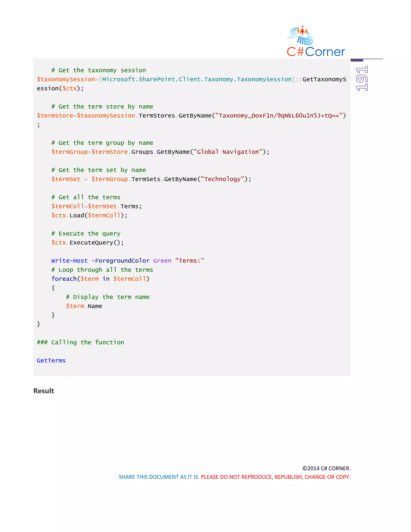Click the '$termColl=$termSet.Terms;' line
Viewport: 411px width, 532px height.
97,206
